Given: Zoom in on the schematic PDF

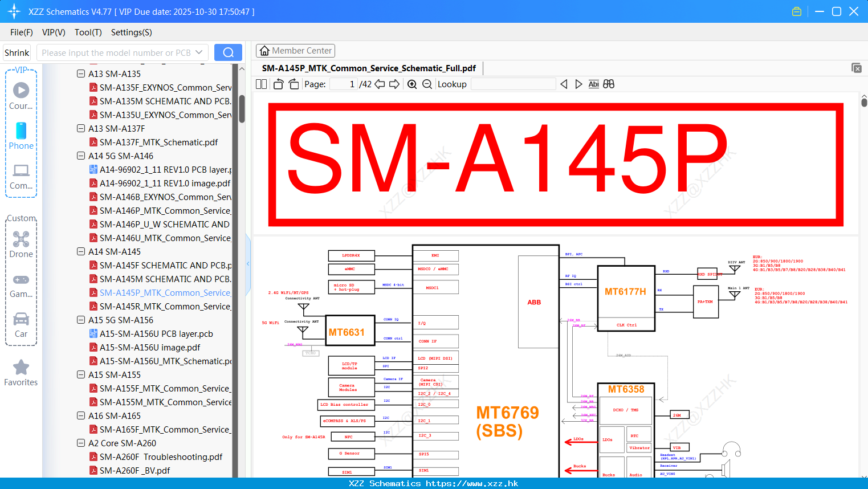Looking at the screenshot, I should pyautogui.click(x=411, y=84).
